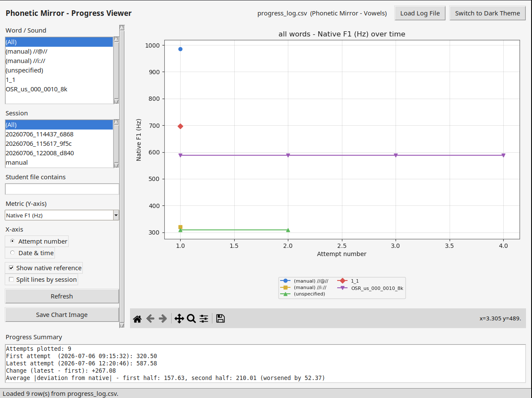Click purple triangle marker at attempt 4.0
This screenshot has height=398, width=532.
(503, 155)
